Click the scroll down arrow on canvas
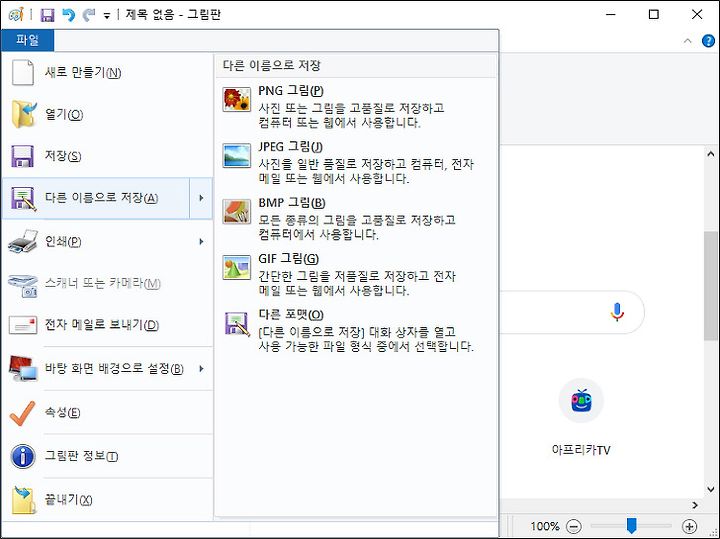Image resolution: width=720 pixels, height=539 pixels. pyautogui.click(x=710, y=489)
